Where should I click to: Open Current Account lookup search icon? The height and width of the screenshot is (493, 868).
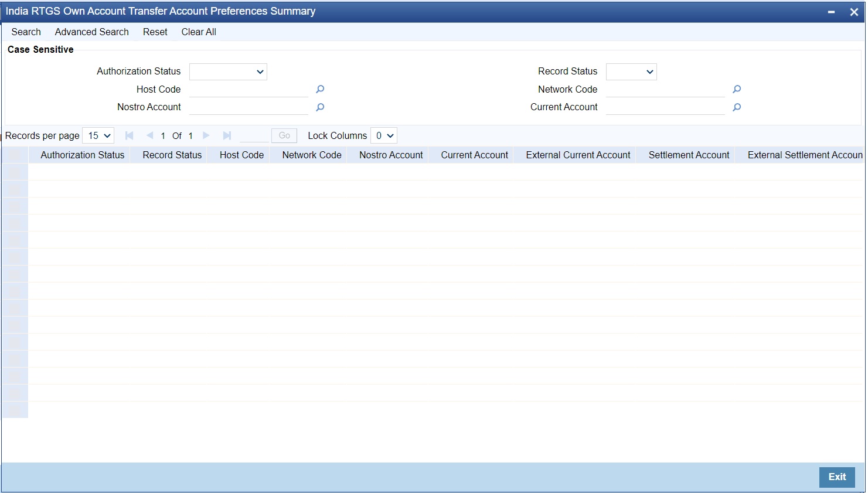(737, 107)
